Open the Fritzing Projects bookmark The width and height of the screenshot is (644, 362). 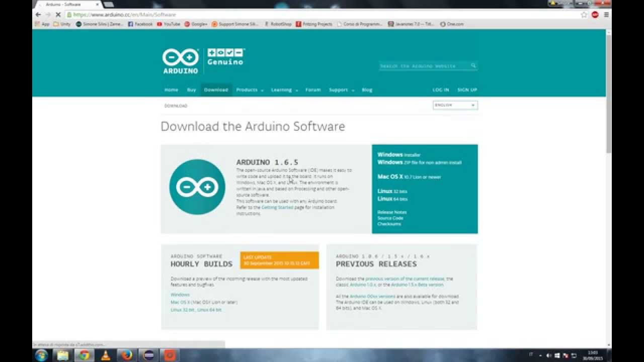314,24
